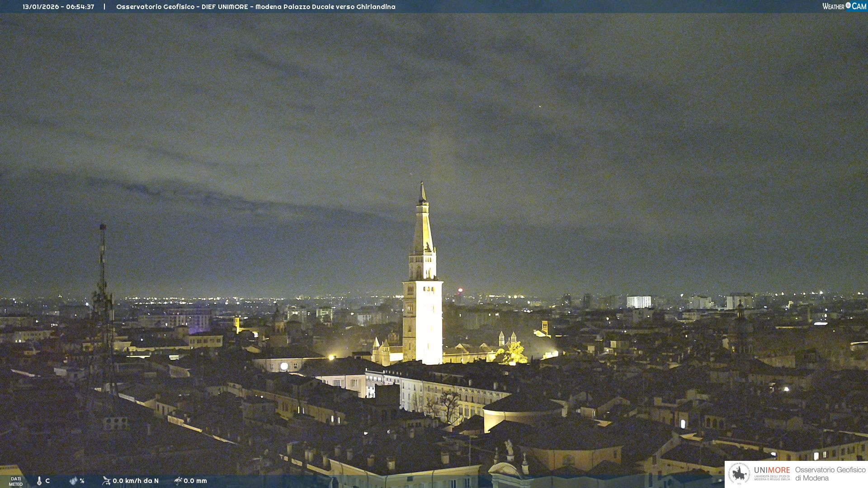Click the UNIMORE logo text

tap(772, 471)
